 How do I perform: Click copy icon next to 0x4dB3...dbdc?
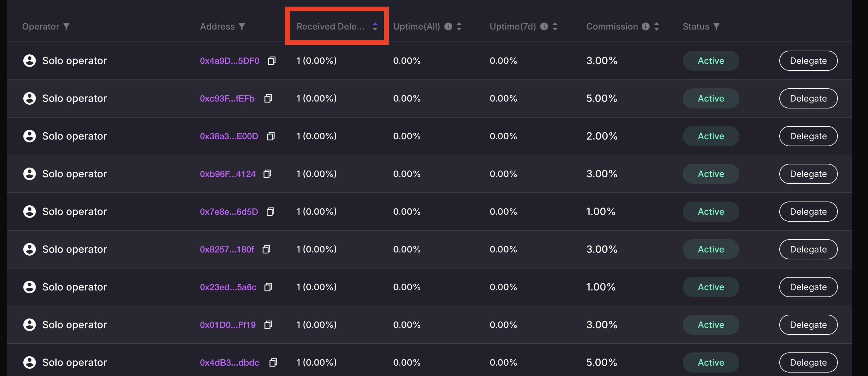(x=273, y=362)
